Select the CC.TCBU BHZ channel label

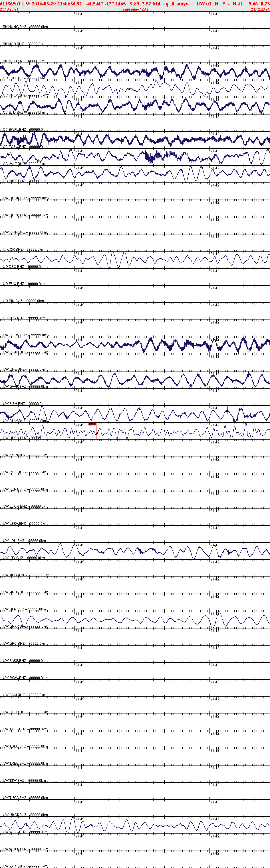25,146
